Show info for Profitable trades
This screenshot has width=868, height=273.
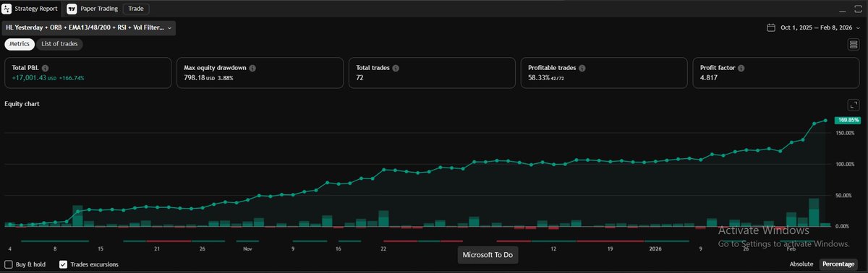(x=582, y=68)
